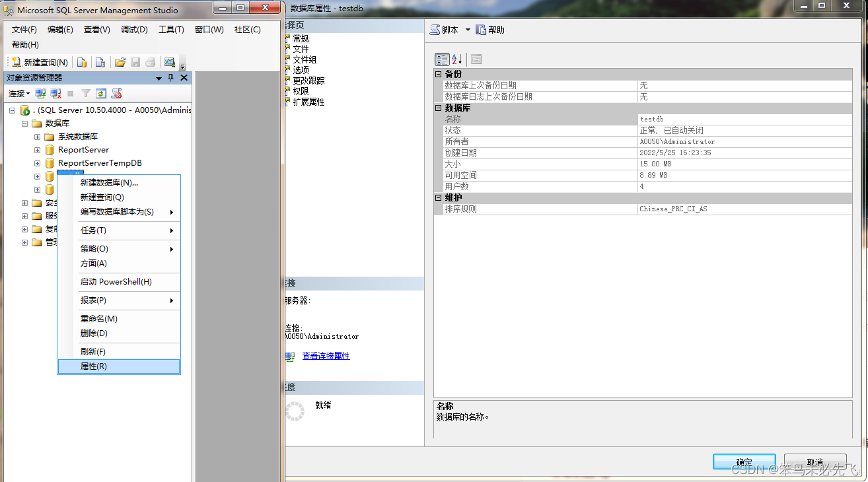Toggle auto-hide pin on Object Explorer panel
The height and width of the screenshot is (482, 868).
pos(170,77)
